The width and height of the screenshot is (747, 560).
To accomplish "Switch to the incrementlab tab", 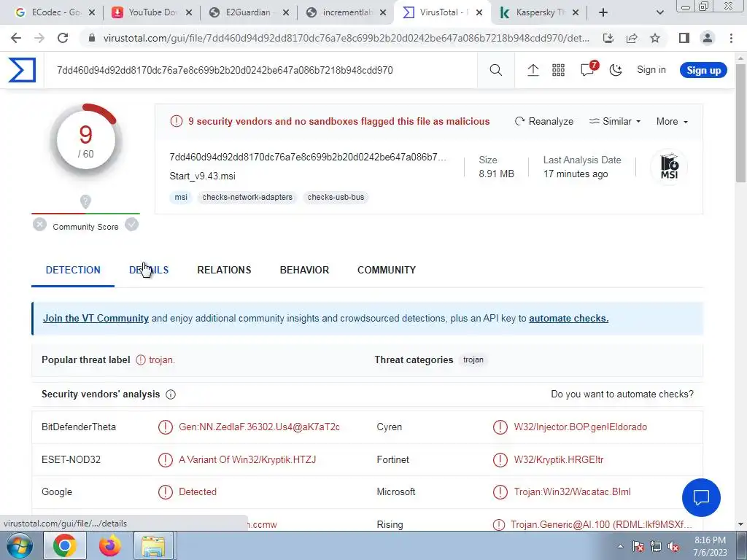I will tap(345, 12).
